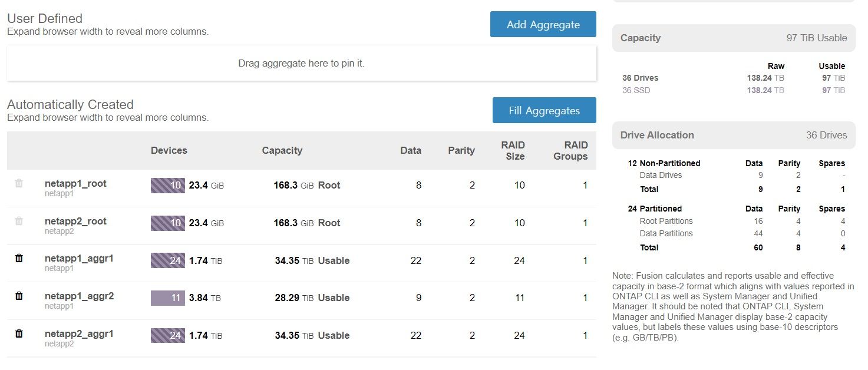Click the trash icon for netapp1_aggr1
This screenshot has height=370, width=868.
point(19,259)
